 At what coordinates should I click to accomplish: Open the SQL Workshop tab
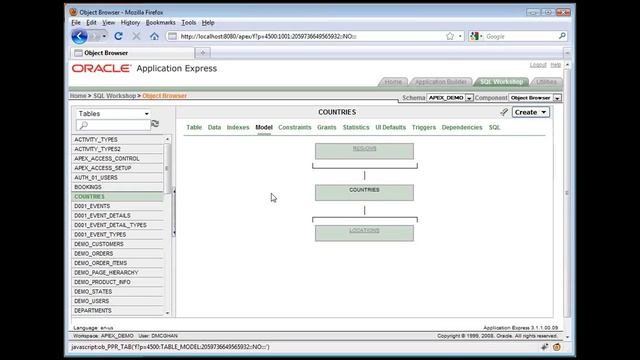click(x=501, y=82)
